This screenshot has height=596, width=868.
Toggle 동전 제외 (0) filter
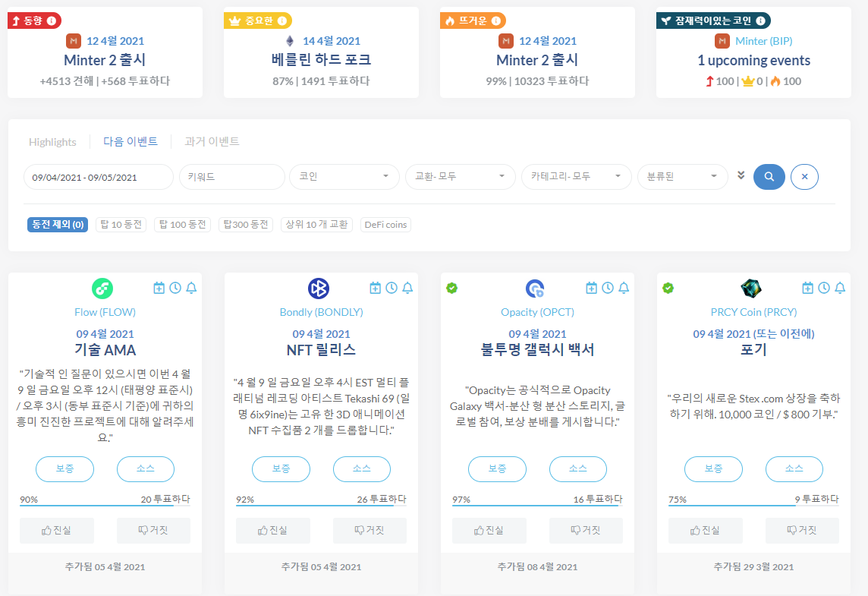pos(58,224)
